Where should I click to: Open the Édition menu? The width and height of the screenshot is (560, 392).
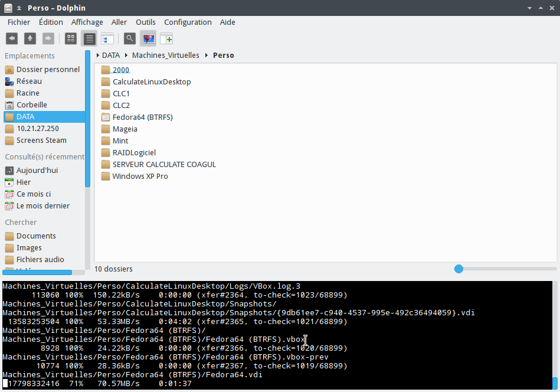(51, 22)
